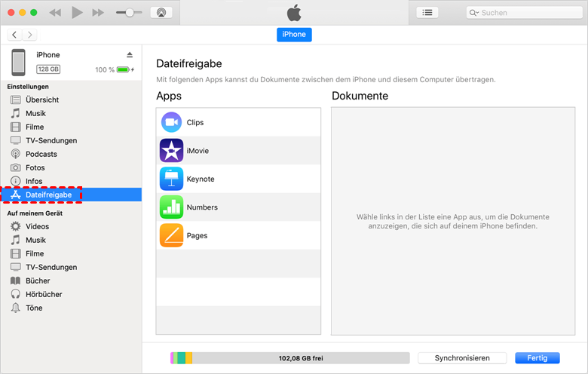Open the Up Next list button

click(427, 12)
